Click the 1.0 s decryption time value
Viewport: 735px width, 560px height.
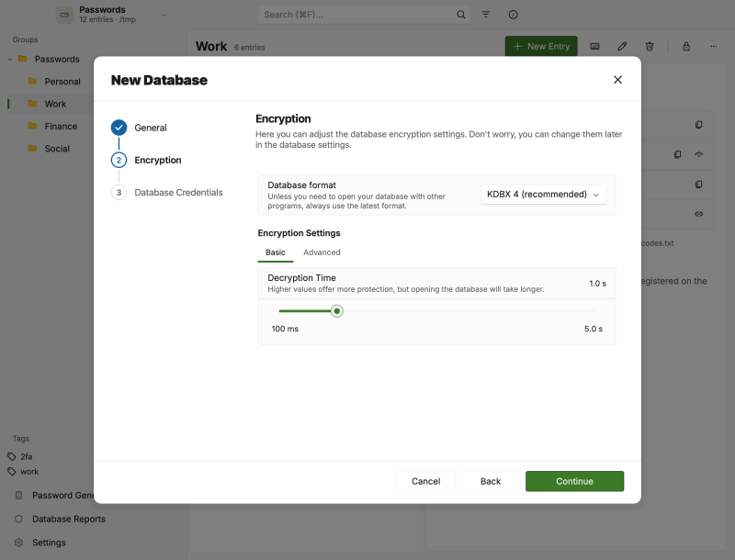pyautogui.click(x=597, y=284)
